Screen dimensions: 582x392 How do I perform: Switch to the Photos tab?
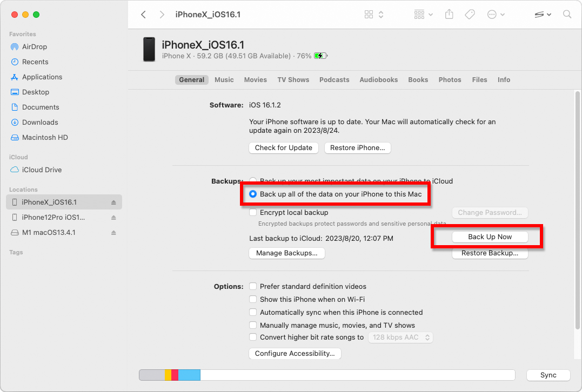(450, 80)
